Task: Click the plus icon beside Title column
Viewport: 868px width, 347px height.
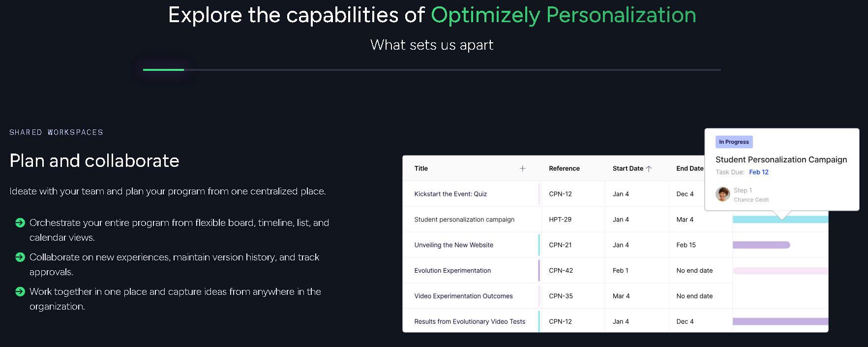Action: [x=522, y=168]
